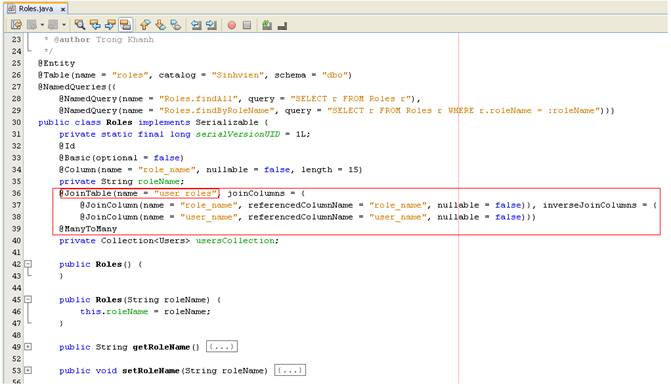Click the Find Next Occurrence icon
The image size is (671, 387).
[110, 25]
